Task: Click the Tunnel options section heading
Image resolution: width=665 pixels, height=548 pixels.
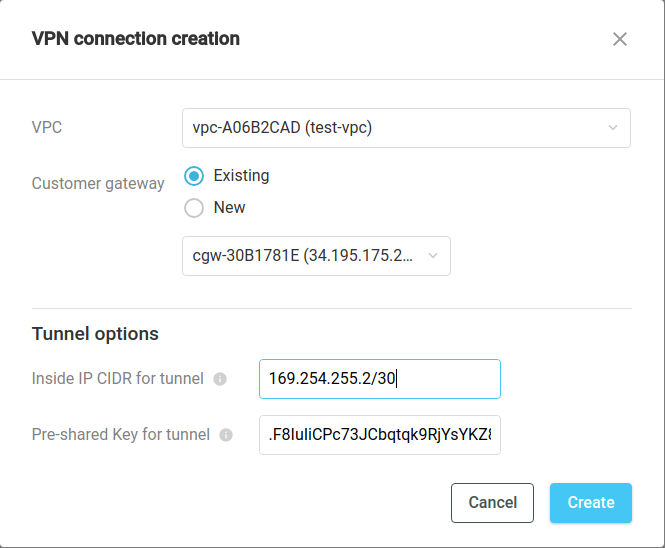Action: coord(95,333)
